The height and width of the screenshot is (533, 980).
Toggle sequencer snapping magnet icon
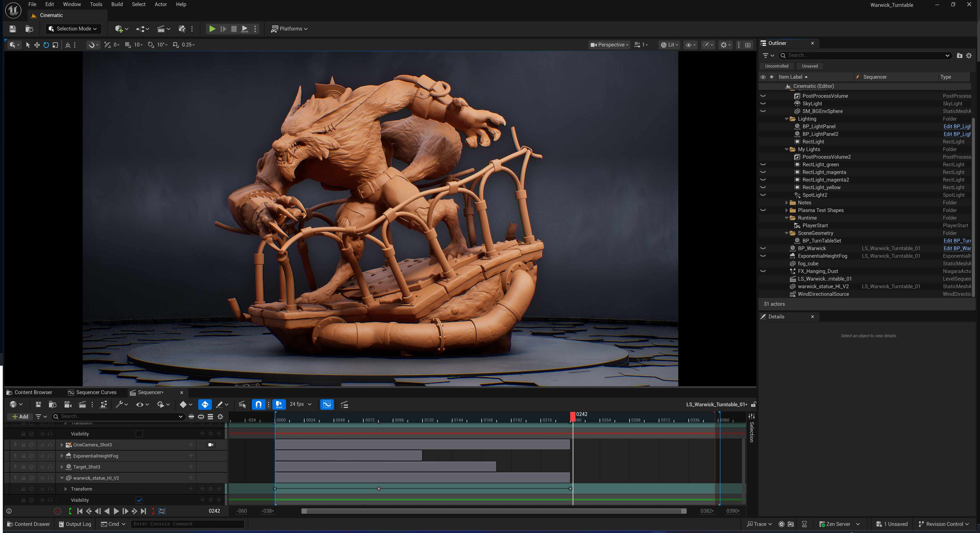coord(258,404)
